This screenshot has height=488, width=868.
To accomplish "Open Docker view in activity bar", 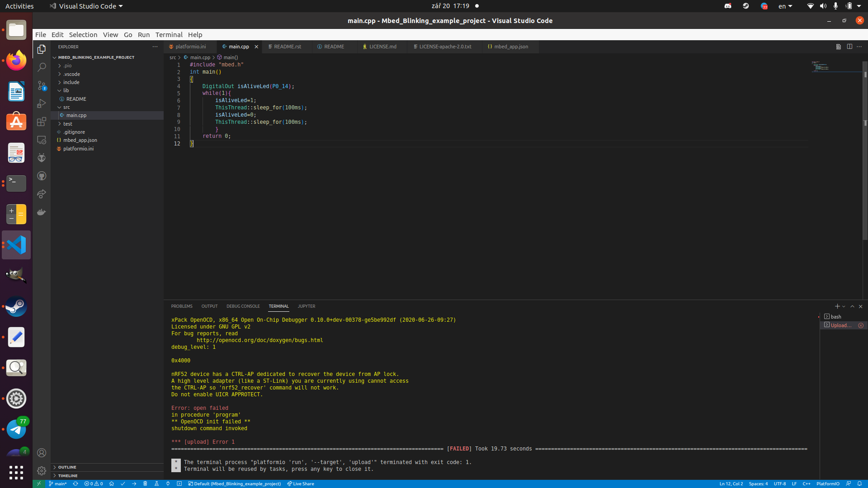I will click(42, 212).
